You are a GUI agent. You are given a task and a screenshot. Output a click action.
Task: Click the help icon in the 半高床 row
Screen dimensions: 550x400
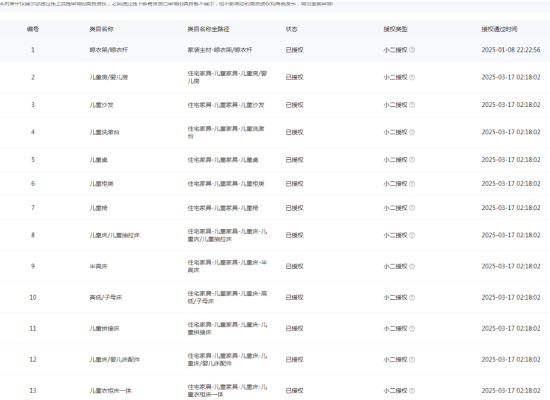(x=412, y=266)
